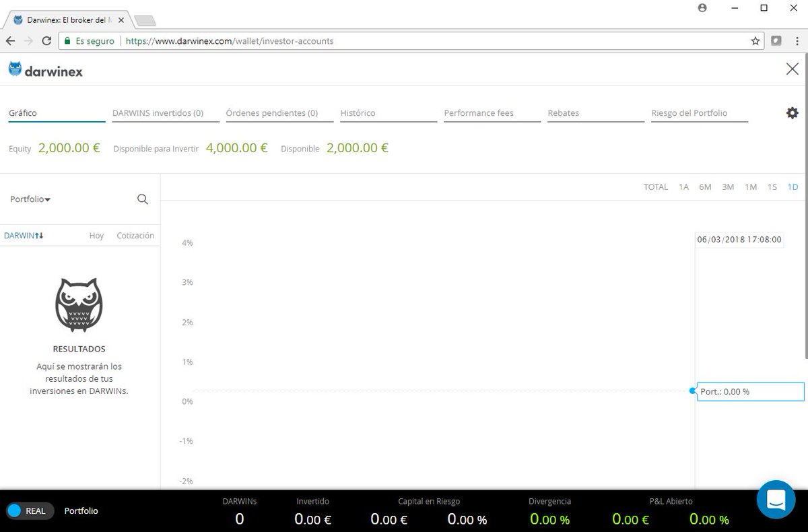Close the wallet panel with the X icon
This screenshot has height=532, width=808.
pos(792,69)
